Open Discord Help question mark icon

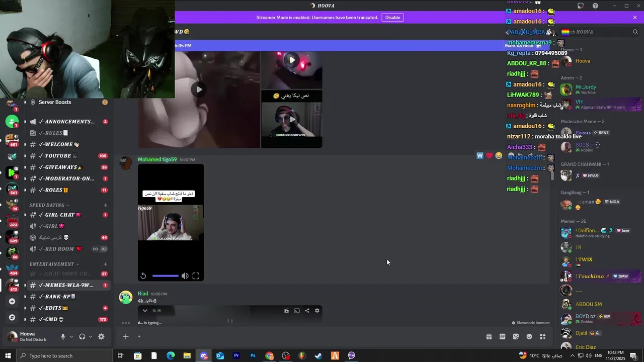click(x=595, y=6)
